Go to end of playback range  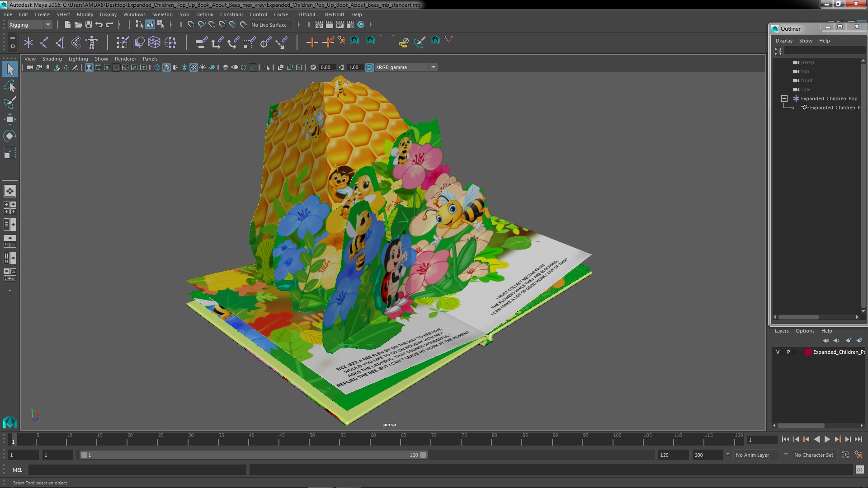tap(858, 439)
